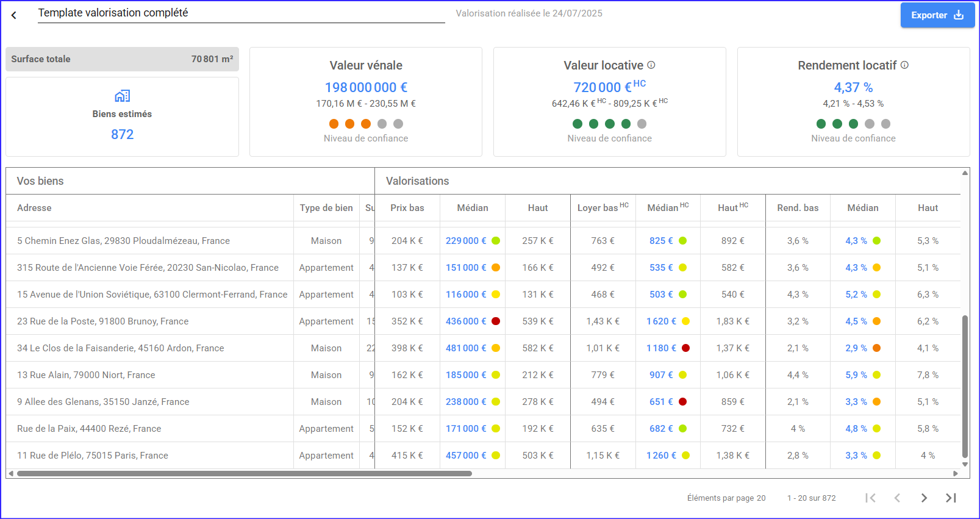Click the Valeur vénale 198 000 000 € value
Viewport: 980px width, 519px height.
366,87
